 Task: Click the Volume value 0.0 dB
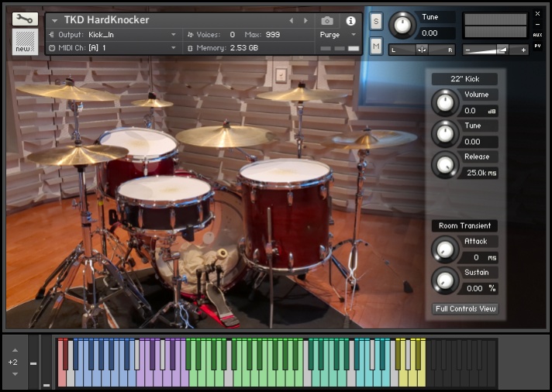tap(479, 111)
